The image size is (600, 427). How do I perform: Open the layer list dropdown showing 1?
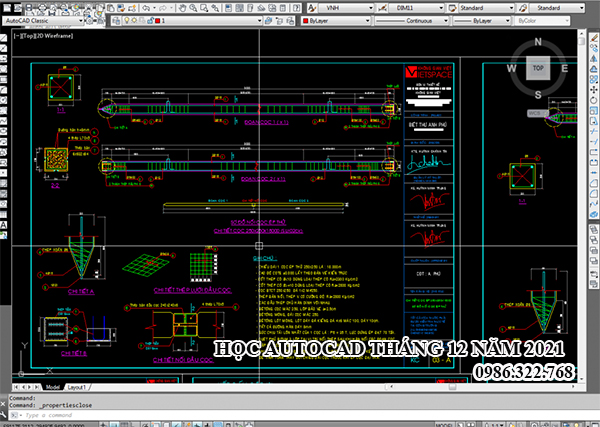coord(259,21)
